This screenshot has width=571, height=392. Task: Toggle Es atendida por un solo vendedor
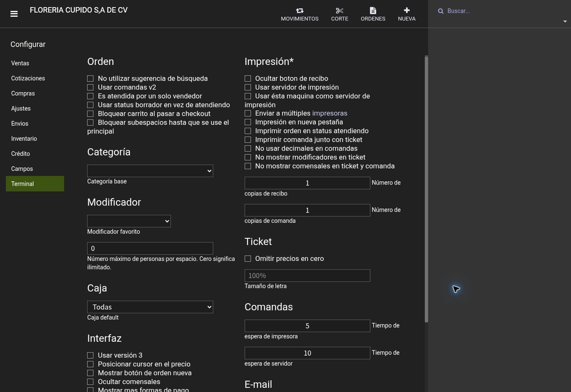(x=90, y=96)
